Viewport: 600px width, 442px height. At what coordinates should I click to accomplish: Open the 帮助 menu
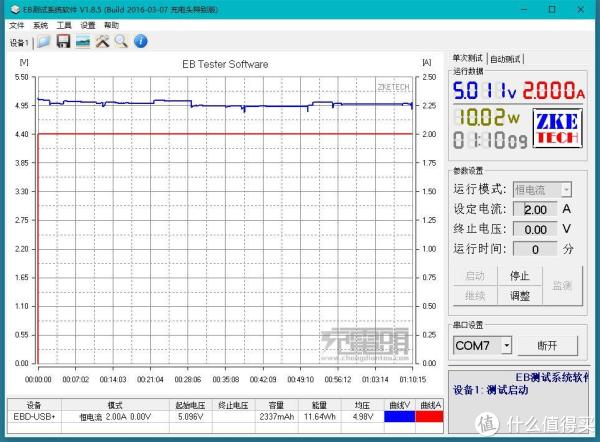coord(111,25)
